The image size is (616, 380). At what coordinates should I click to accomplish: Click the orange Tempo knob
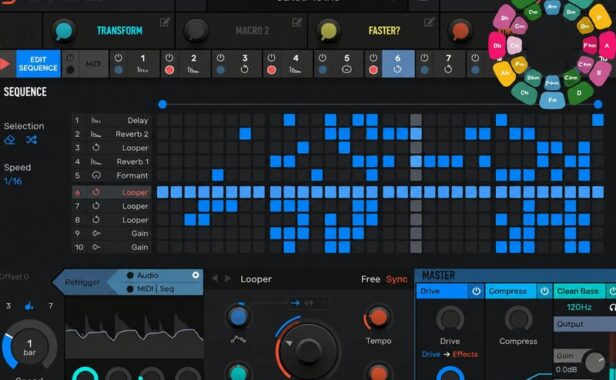pos(378,318)
